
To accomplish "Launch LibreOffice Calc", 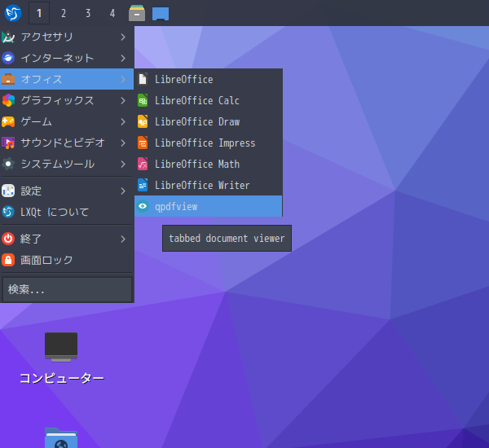I will tap(209, 100).
